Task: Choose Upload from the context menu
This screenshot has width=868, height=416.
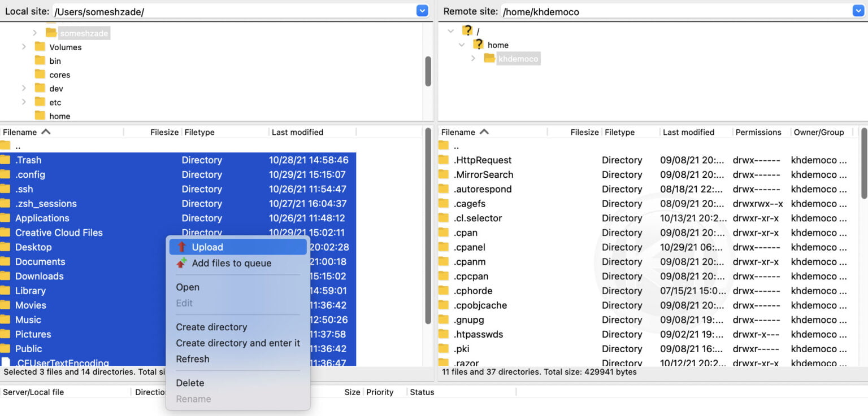Action: tap(207, 247)
